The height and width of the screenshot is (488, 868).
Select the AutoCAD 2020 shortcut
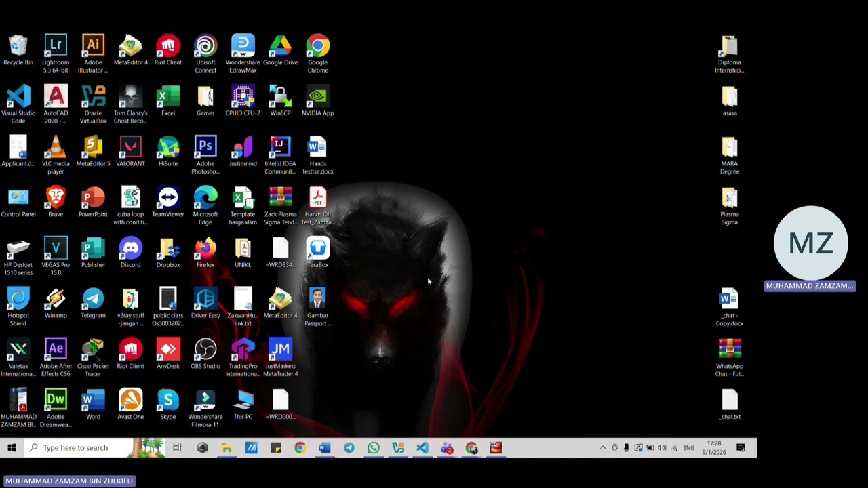tap(56, 105)
